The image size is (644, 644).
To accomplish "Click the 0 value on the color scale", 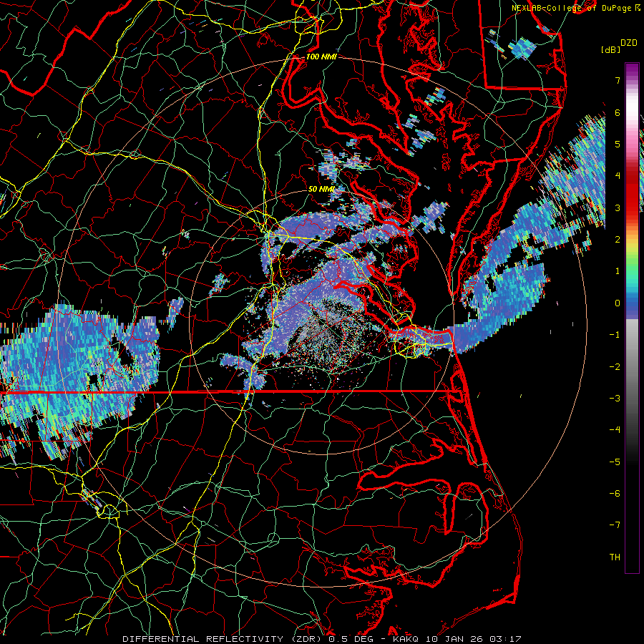I will tap(618, 303).
